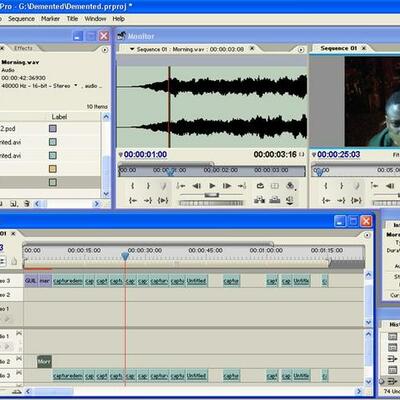Open the Stereo audio format dropdown arrow
Viewport: 400px width, 400px height.
point(76,85)
